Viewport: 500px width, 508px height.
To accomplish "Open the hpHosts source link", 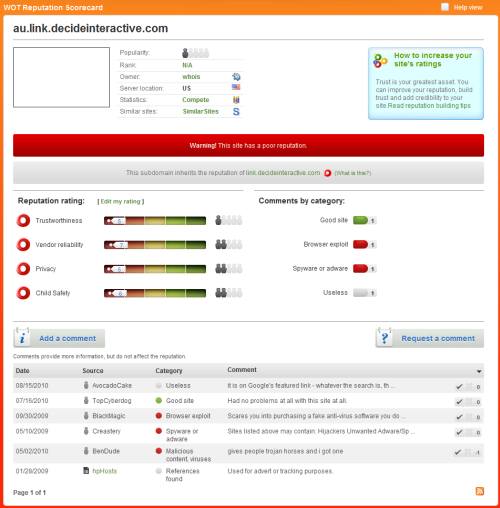I will (105, 471).
